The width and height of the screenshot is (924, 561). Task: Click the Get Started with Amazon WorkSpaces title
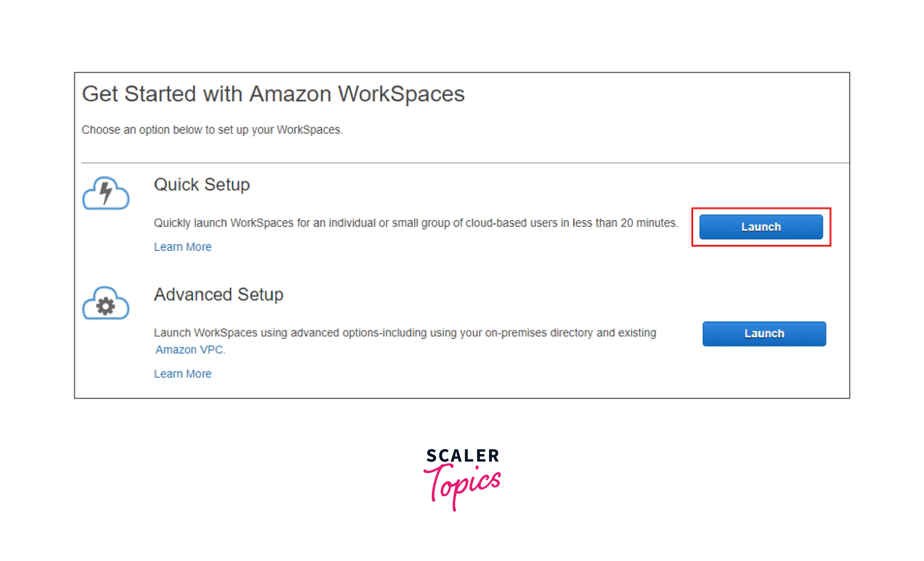click(273, 94)
